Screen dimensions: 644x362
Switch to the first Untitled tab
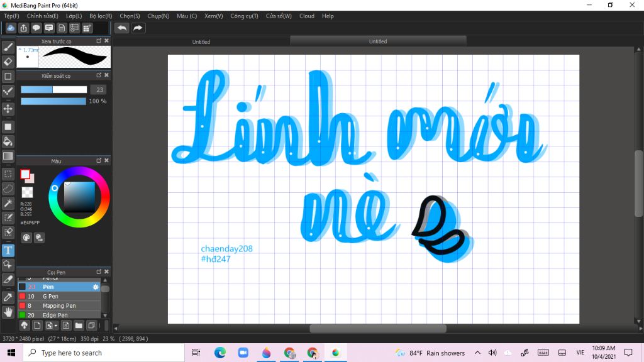tap(201, 42)
